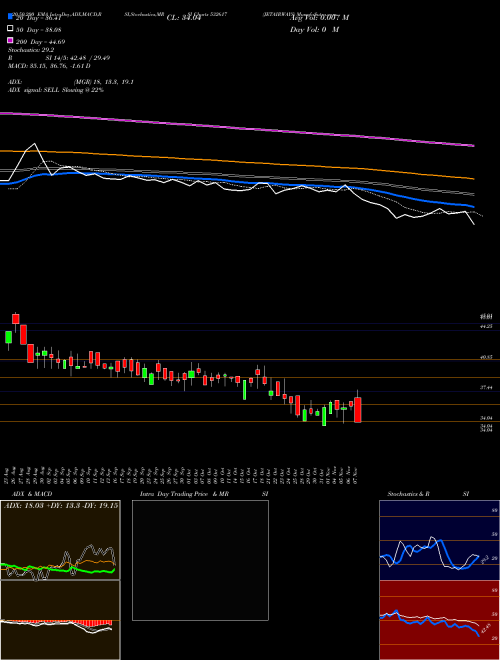Select the '200 Day = 44.69' legend text
This screenshot has width=500, height=660.
[40, 41]
